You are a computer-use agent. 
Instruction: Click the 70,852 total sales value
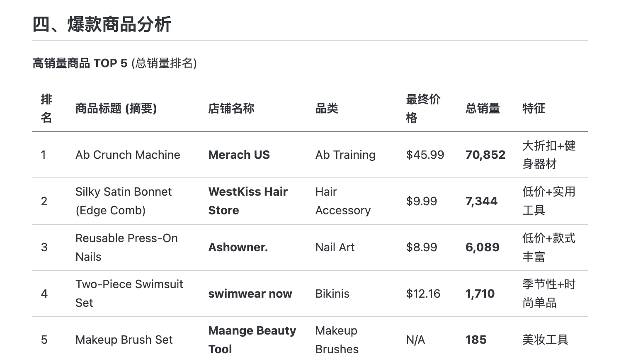tap(485, 155)
